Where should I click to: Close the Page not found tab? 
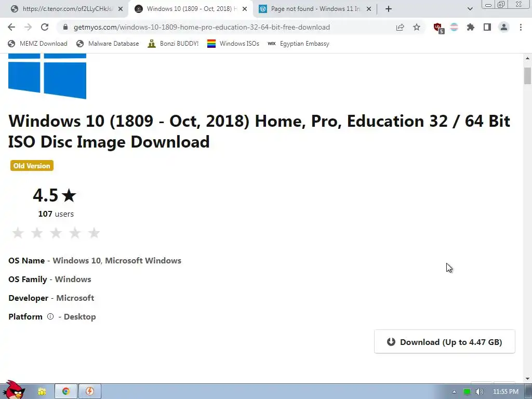tap(369, 9)
